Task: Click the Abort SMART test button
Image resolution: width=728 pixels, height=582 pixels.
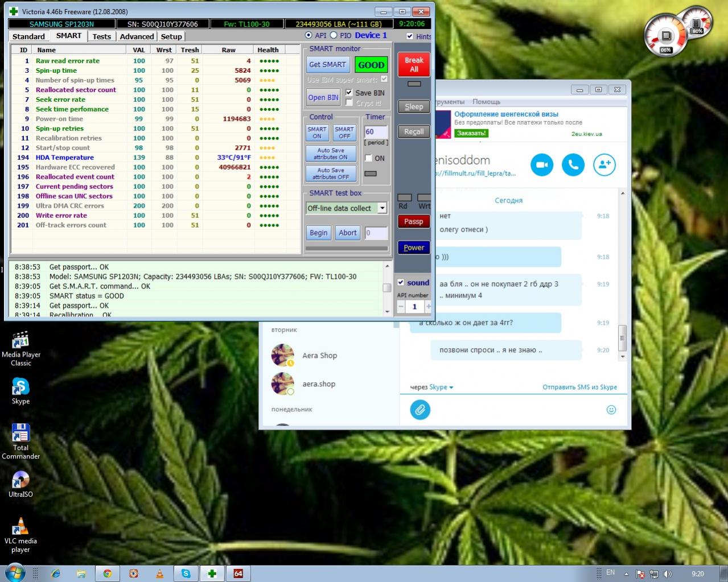Action: click(348, 233)
